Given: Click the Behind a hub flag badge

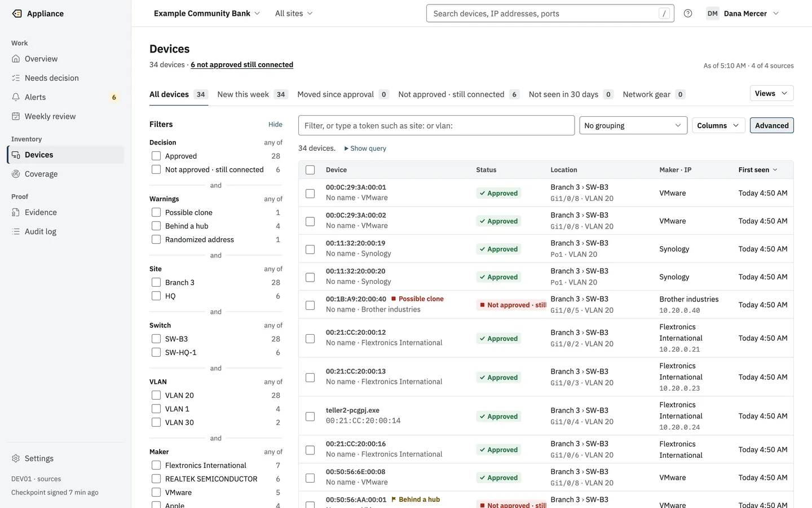Looking at the screenshot, I should coord(416,500).
